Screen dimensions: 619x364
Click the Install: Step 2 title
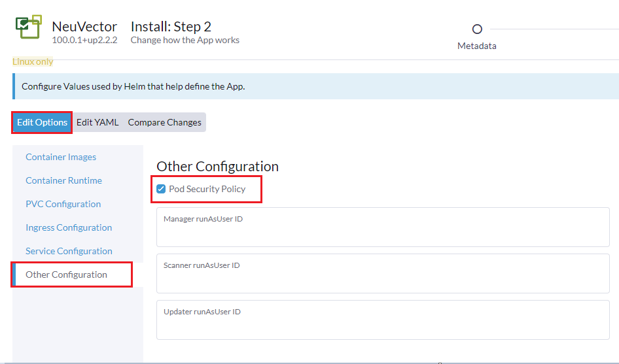point(171,27)
